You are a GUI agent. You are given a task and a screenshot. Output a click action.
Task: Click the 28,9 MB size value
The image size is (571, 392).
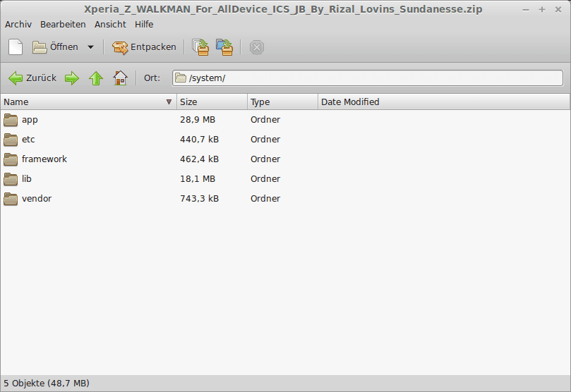pyautogui.click(x=198, y=120)
